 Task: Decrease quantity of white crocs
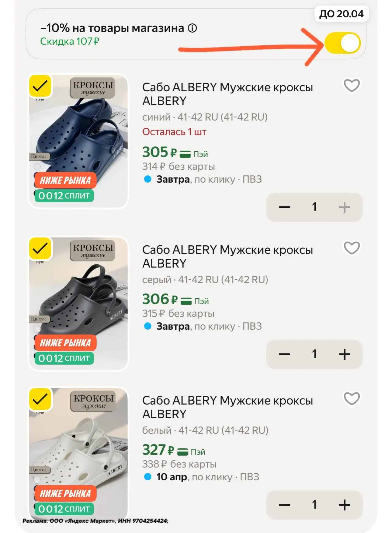coord(284,505)
